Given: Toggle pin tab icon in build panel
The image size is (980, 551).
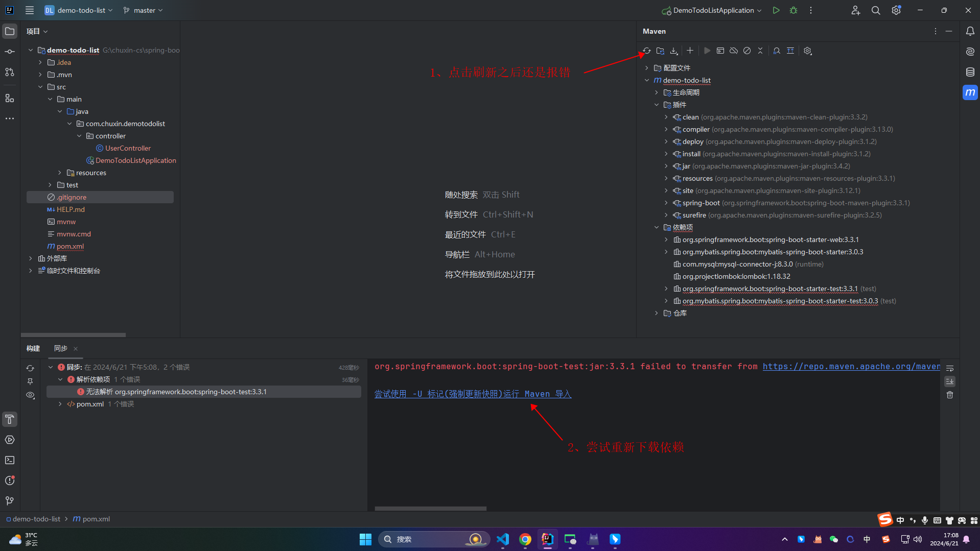Looking at the screenshot, I should 30,381.
